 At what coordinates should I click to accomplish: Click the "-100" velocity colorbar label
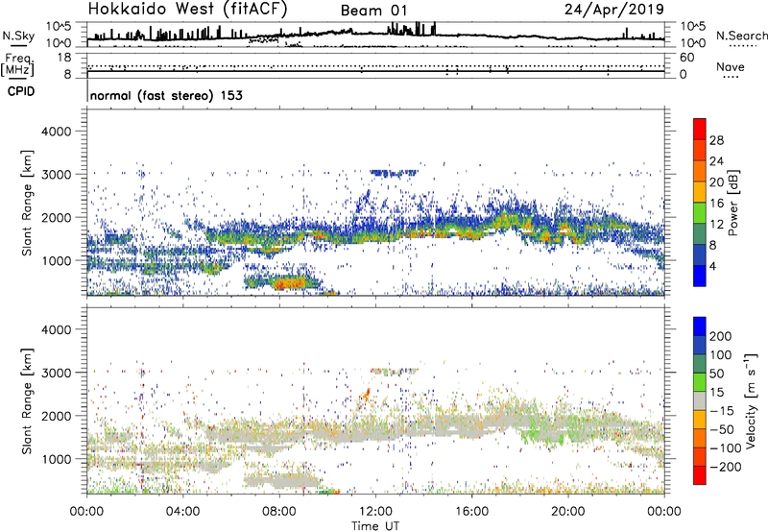(725, 448)
